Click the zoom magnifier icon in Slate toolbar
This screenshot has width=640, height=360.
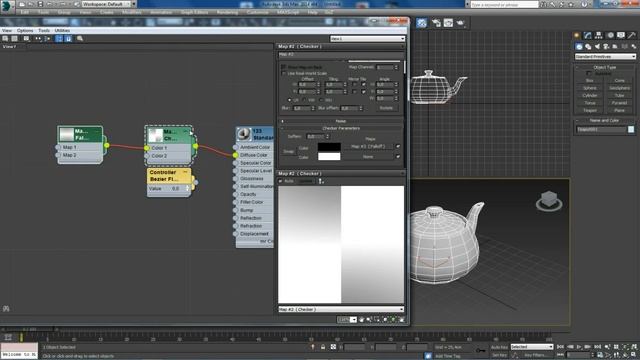tap(80, 38)
